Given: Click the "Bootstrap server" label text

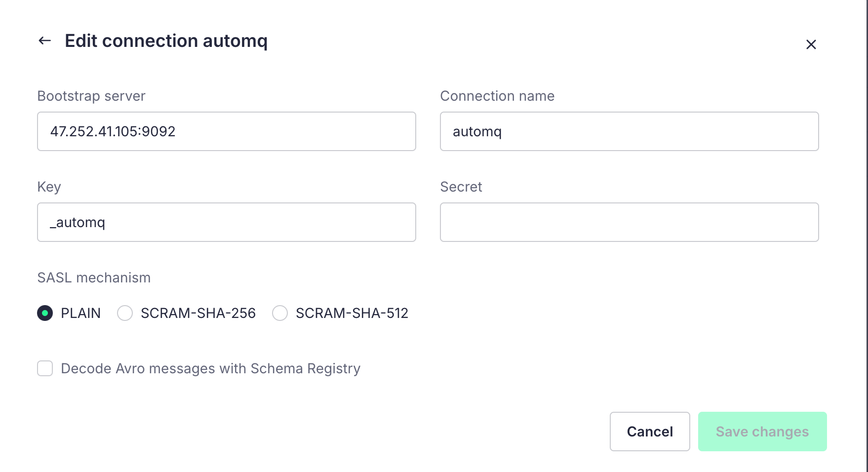Looking at the screenshot, I should (x=91, y=96).
